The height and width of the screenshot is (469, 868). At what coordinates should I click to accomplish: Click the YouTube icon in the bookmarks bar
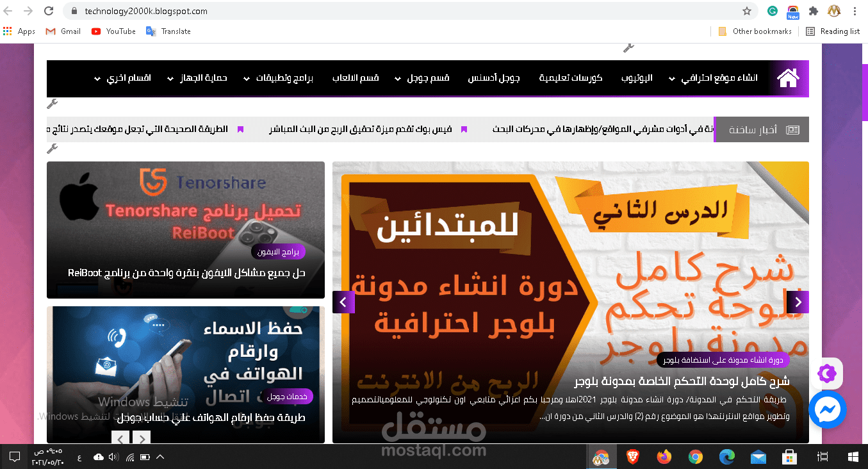point(96,31)
